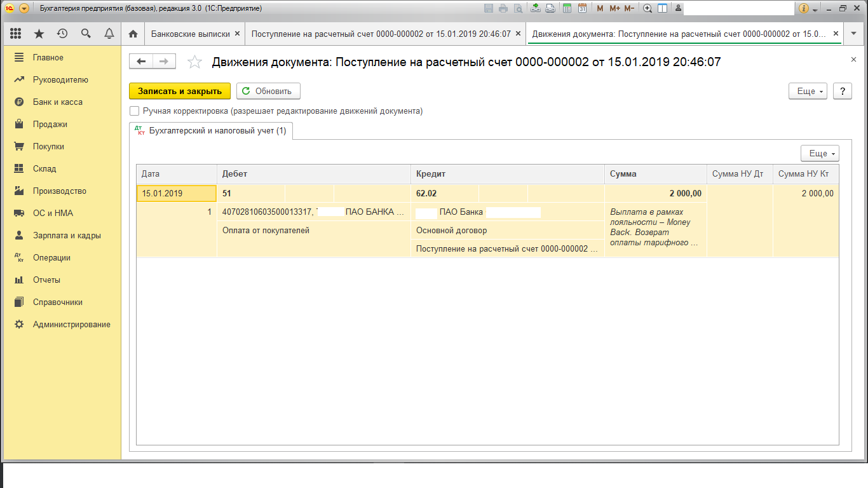Enable the Ручная корректировка checkbox
This screenshot has height=488, width=868.
click(x=134, y=111)
